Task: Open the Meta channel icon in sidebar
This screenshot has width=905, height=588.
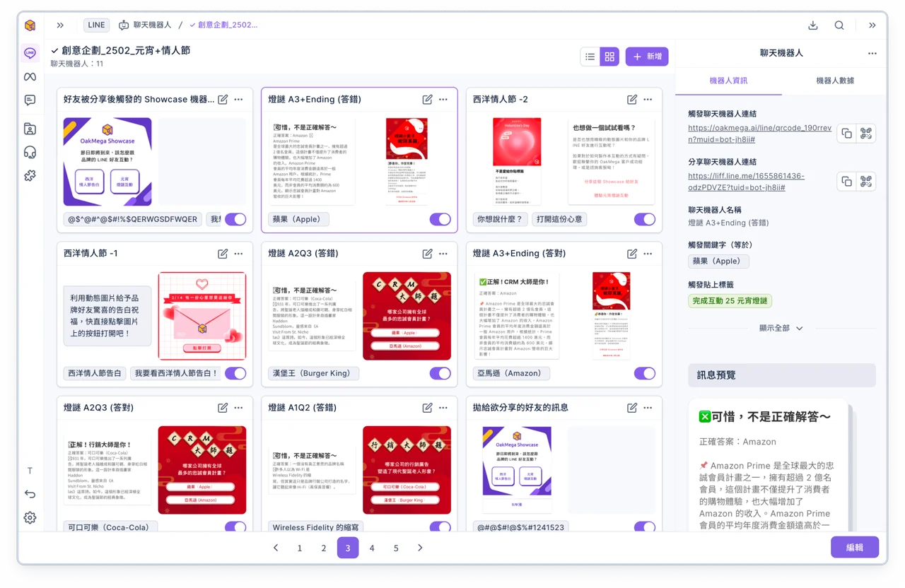Action: pos(30,76)
